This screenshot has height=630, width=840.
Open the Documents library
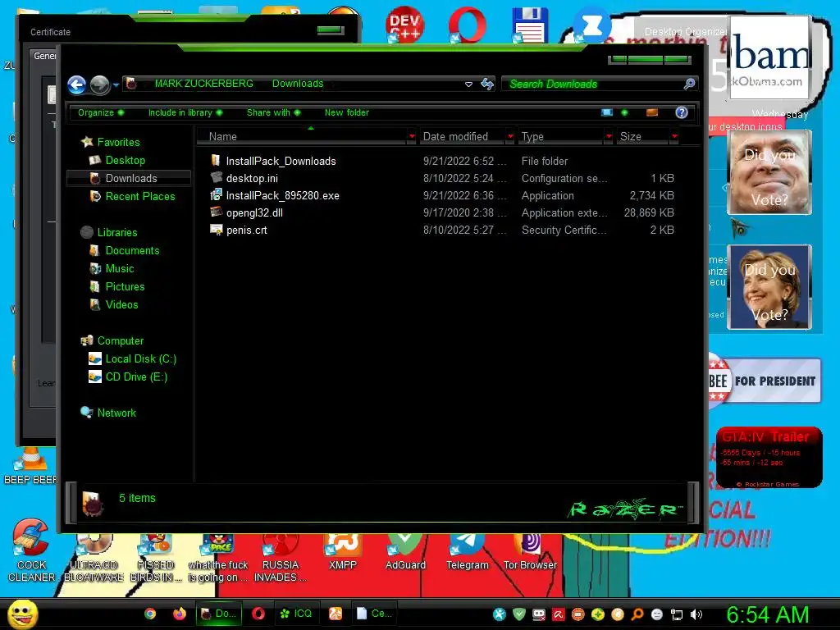click(132, 250)
